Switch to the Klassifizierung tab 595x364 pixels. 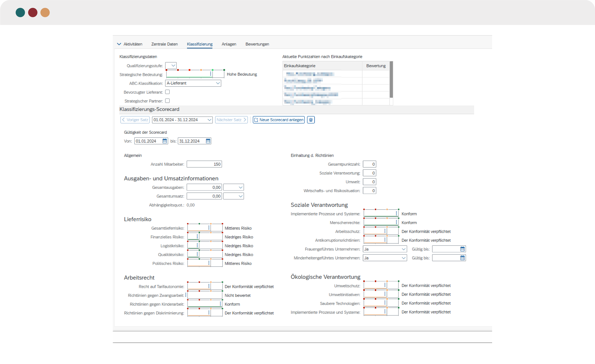point(200,44)
